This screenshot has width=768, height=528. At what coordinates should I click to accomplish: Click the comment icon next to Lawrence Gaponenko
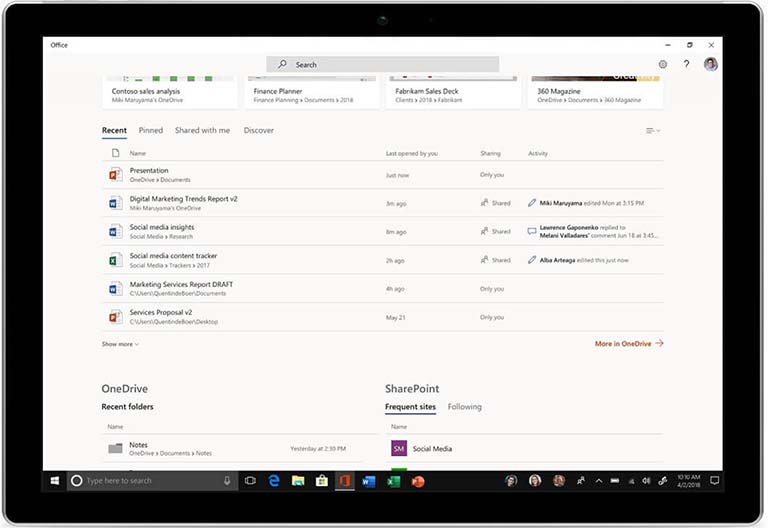click(532, 231)
